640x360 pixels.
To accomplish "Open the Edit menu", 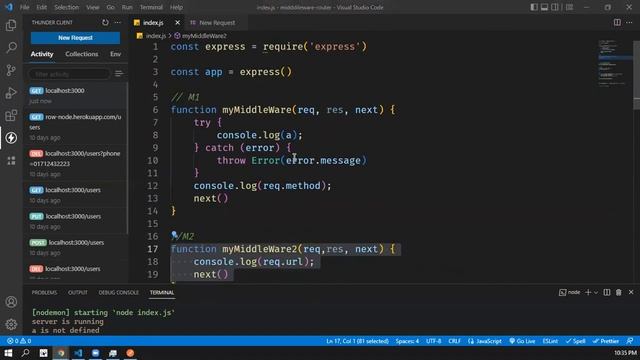I will (41, 7).
